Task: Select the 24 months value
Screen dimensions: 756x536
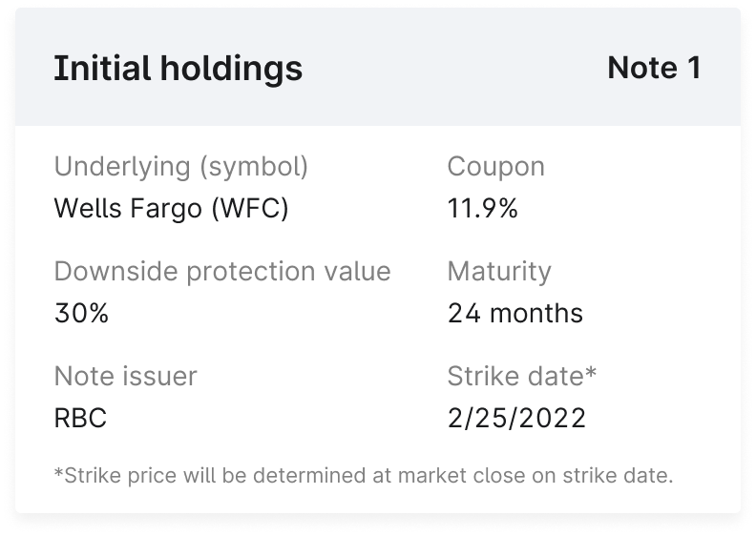Action: click(x=514, y=313)
